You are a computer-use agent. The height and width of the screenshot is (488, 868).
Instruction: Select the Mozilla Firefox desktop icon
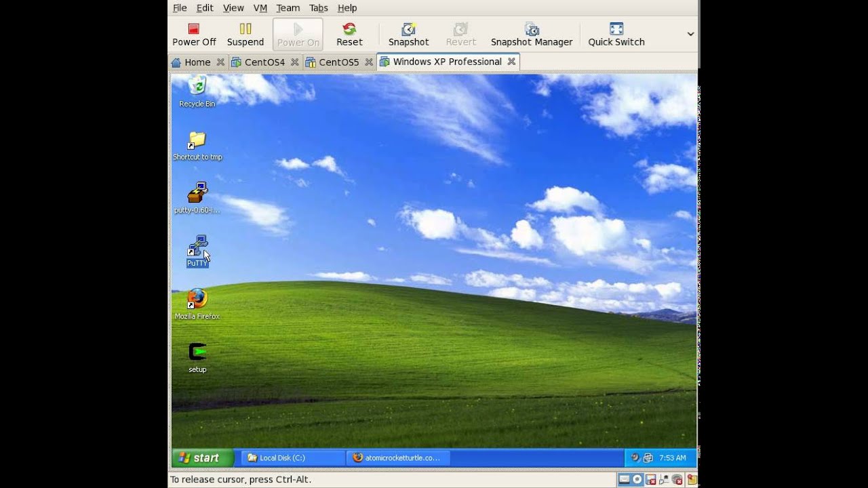pos(197,304)
